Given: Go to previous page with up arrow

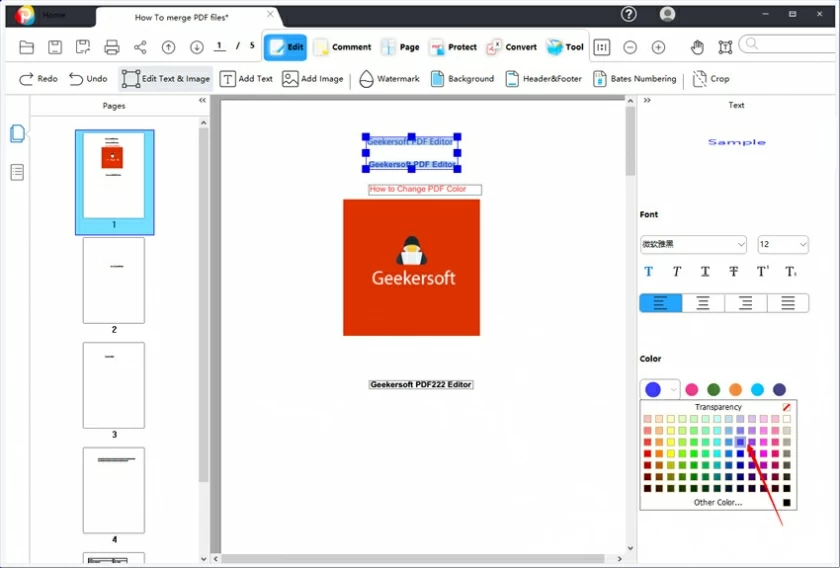Looking at the screenshot, I should (x=168, y=47).
